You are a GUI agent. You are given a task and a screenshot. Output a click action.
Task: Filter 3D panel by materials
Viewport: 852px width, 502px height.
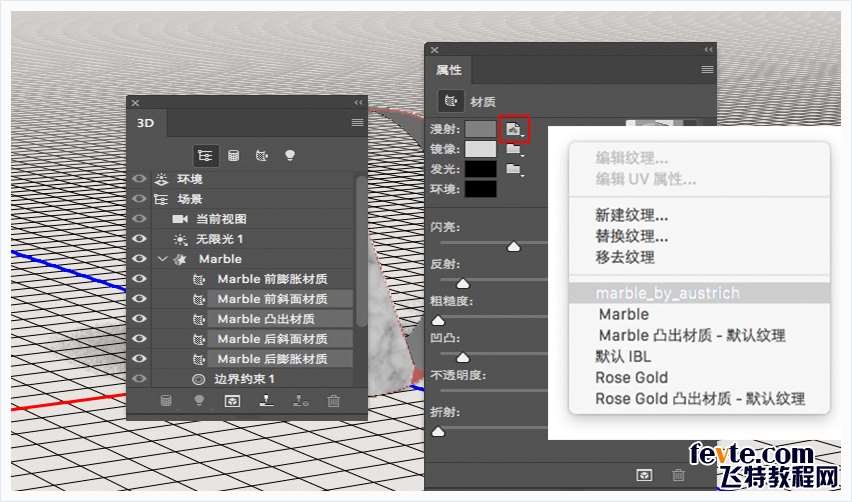(x=262, y=156)
